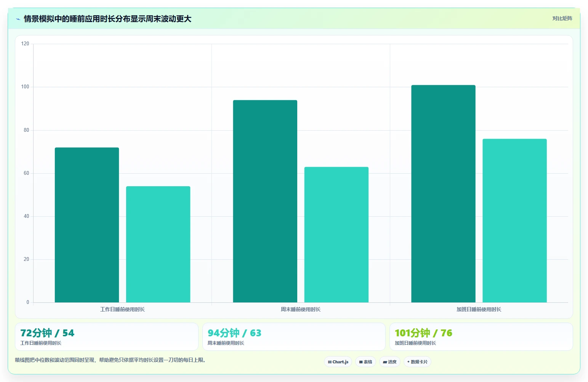Click the dark teal bar for 工作日睡前使用时长
The width and height of the screenshot is (588, 382).
click(87, 225)
